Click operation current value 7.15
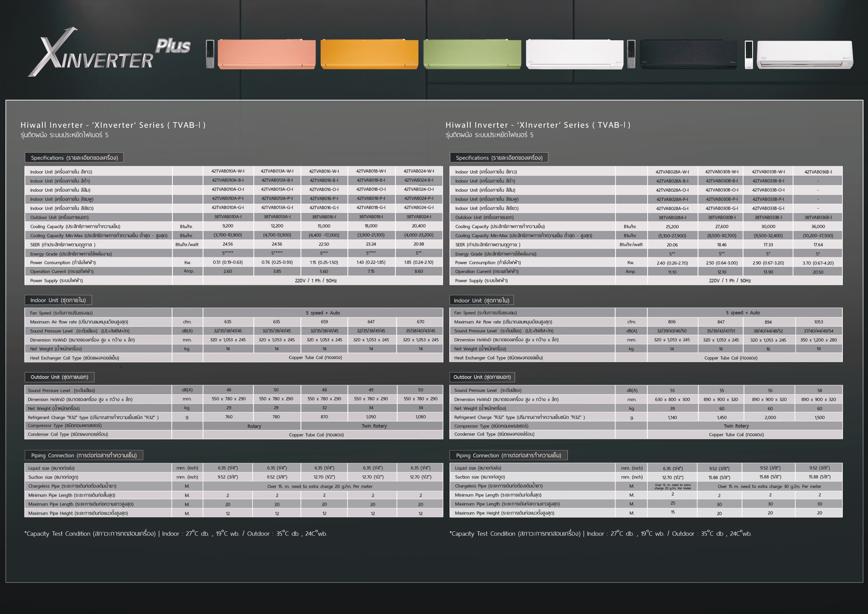The height and width of the screenshot is (614, 868). [x=371, y=271]
